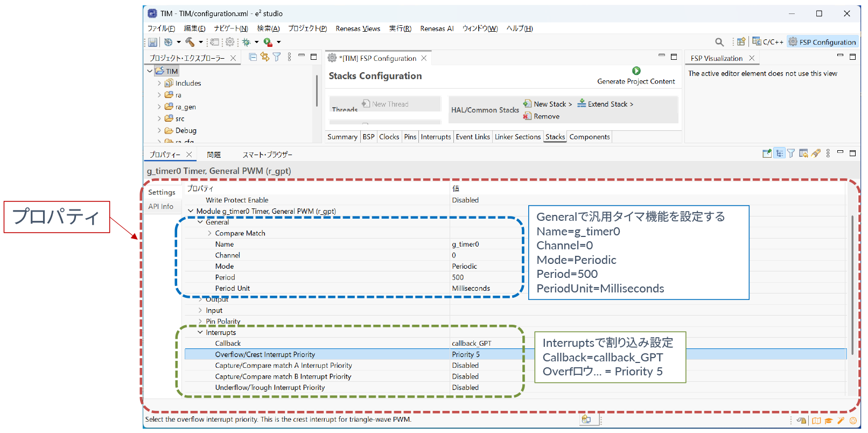Toggle Show Categories in properties toolbar

click(779, 153)
